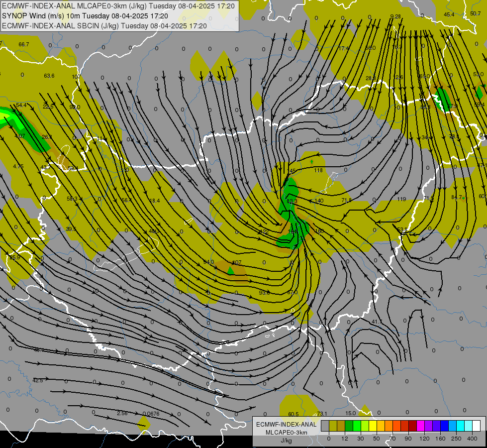
Task: Click the 71.8 value on the map
Action: (x=346, y=200)
